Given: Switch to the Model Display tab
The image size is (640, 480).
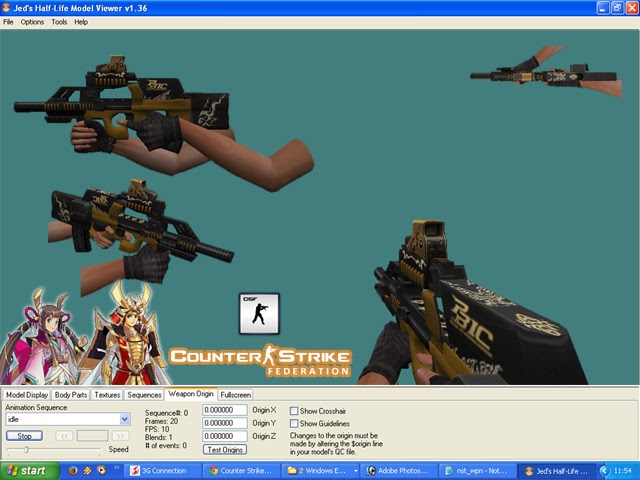Looking at the screenshot, I should point(27,395).
